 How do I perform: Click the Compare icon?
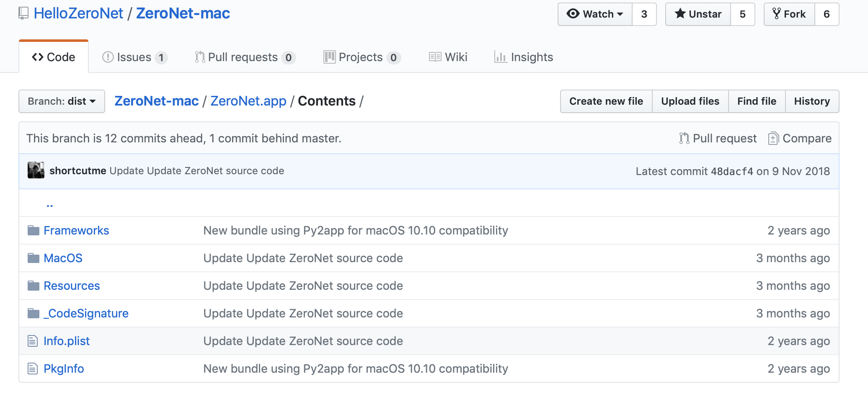point(774,138)
